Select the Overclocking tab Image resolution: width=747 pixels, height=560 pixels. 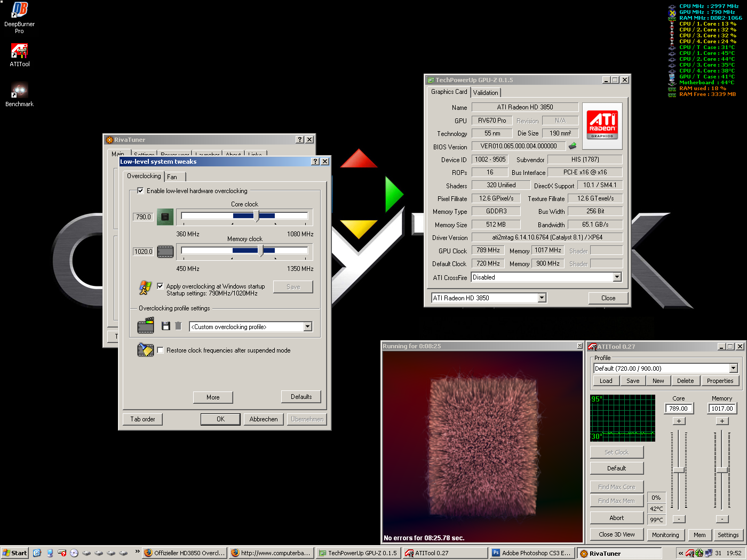[x=144, y=176]
